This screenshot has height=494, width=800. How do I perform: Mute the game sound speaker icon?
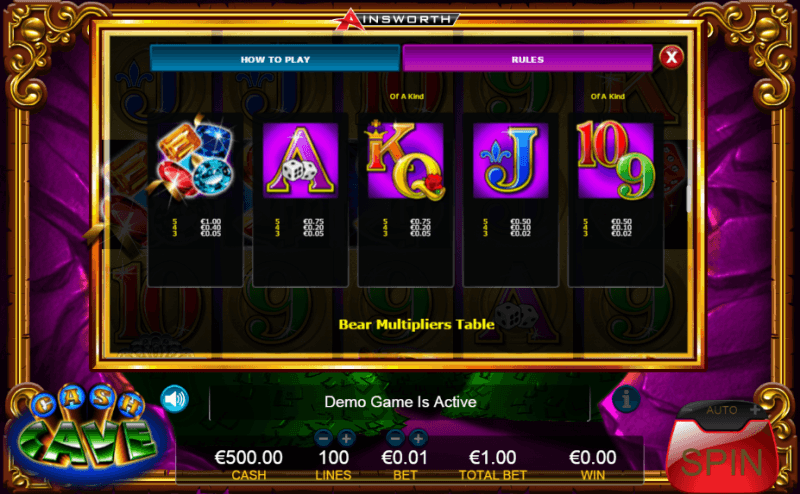(174, 399)
